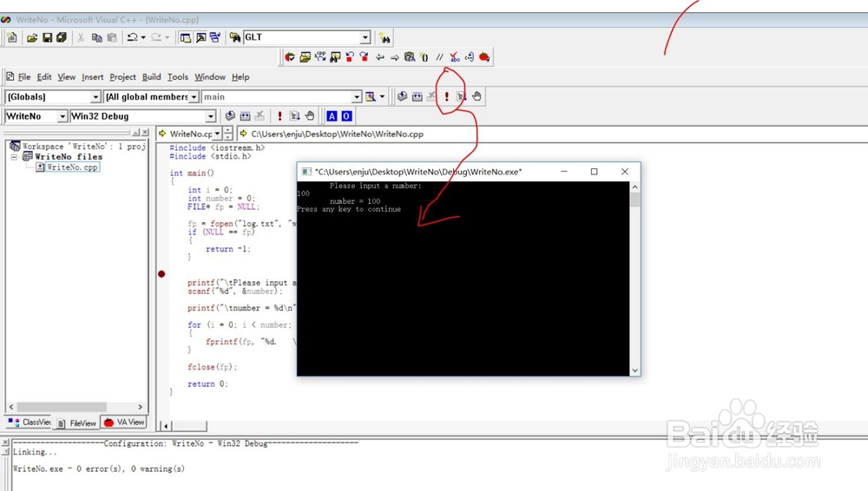Open the Build menu
This screenshot has height=491, width=868.
coord(151,77)
